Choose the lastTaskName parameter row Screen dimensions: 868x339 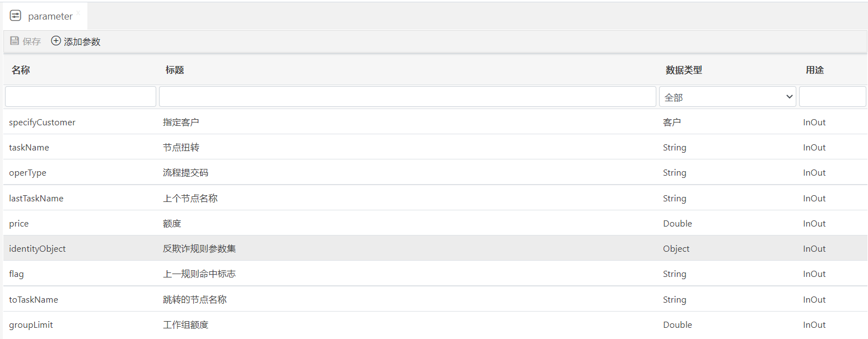(x=36, y=199)
